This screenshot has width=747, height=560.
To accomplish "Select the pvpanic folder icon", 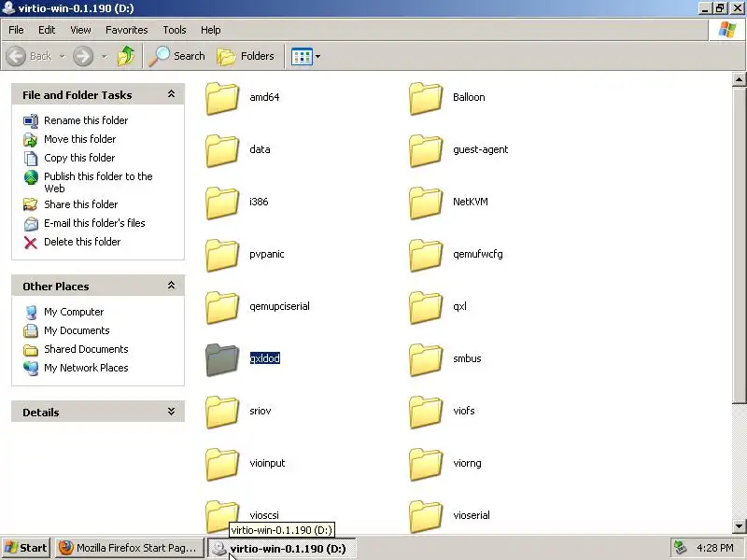I will point(222,256).
